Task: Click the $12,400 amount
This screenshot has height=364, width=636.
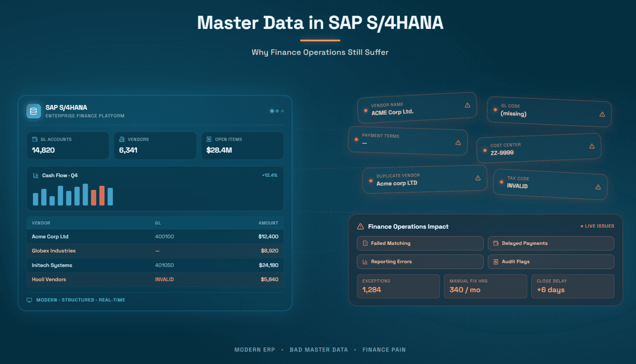Action: click(x=268, y=237)
